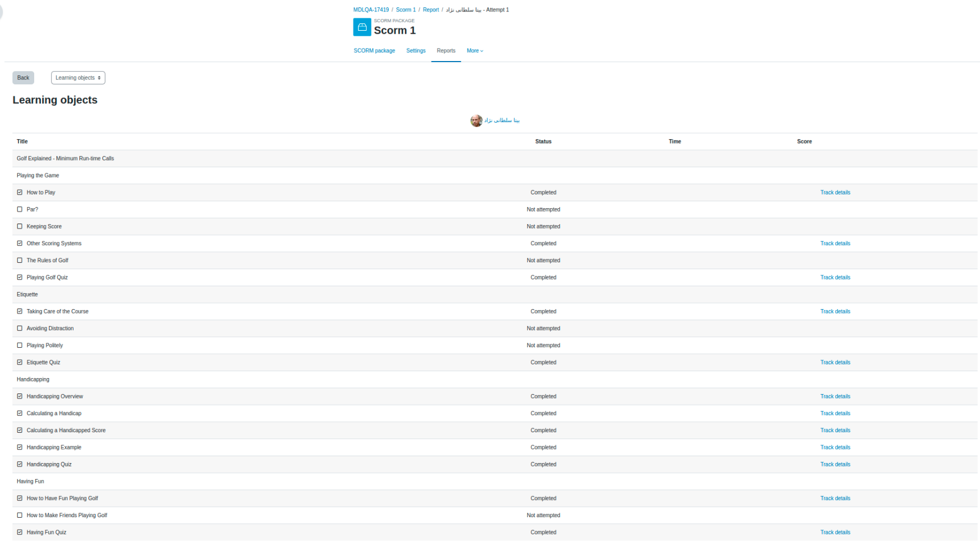980x548 pixels.
Task: Click How to Make Friends unchecked icon
Action: click(x=20, y=515)
